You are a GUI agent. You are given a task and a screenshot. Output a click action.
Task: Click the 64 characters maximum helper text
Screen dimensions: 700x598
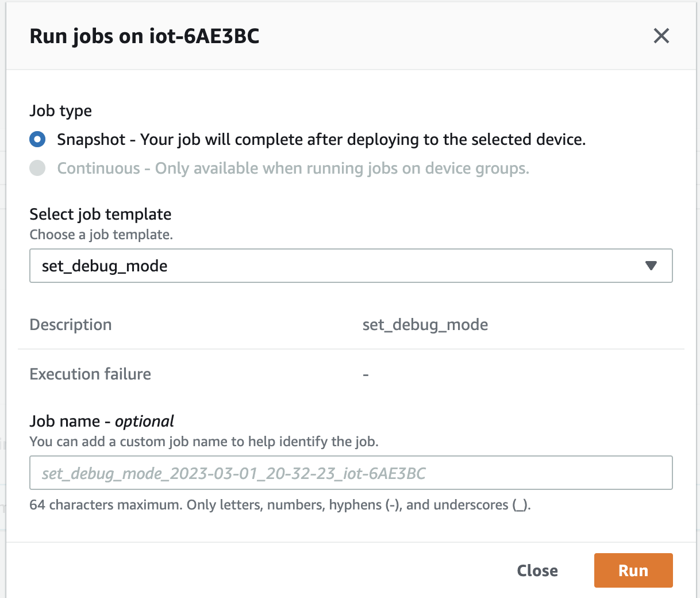[x=280, y=505]
